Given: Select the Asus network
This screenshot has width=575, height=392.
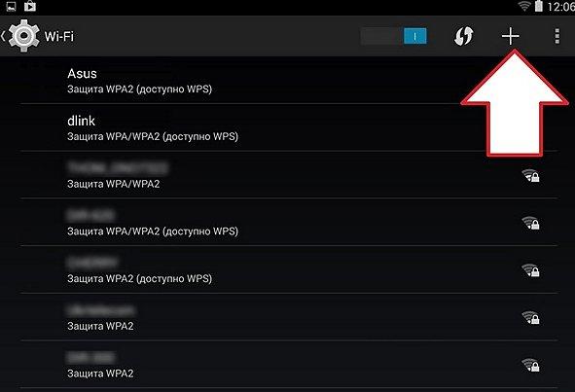Looking at the screenshot, I should [289, 81].
